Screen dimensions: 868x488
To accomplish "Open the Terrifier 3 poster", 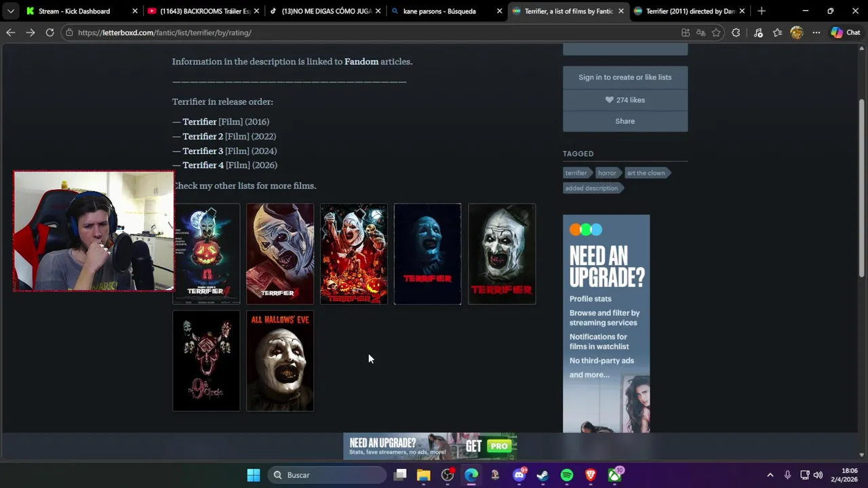I will [280, 254].
